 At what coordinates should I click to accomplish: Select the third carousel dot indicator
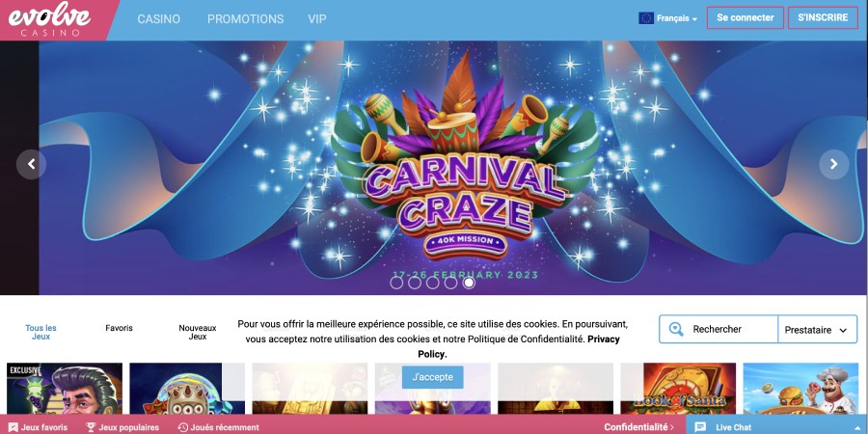[433, 283]
